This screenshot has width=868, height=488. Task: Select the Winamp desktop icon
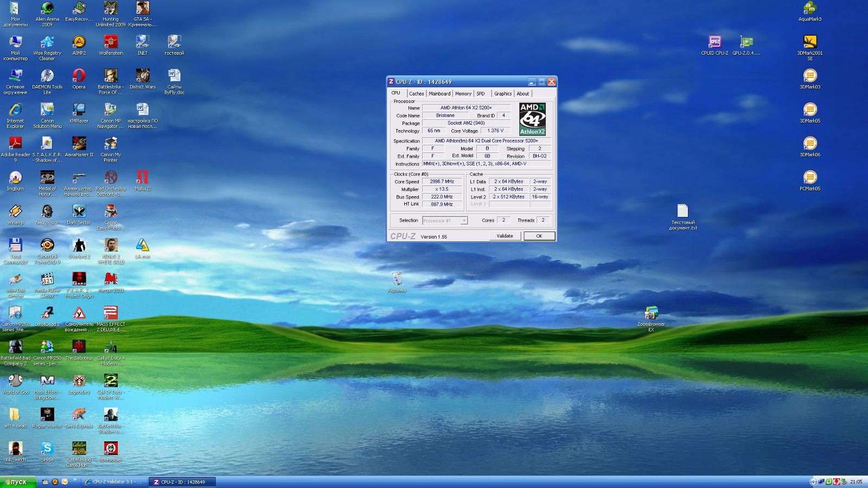click(15, 215)
